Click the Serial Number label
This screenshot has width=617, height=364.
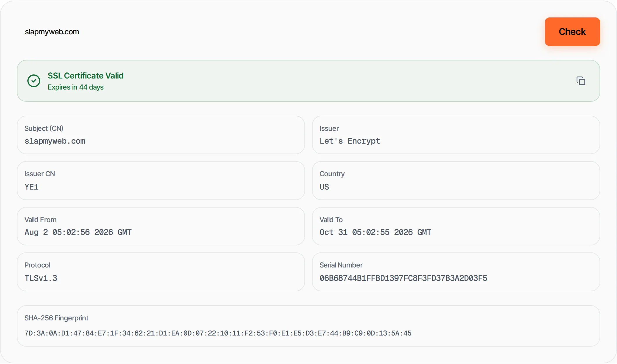coord(341,265)
